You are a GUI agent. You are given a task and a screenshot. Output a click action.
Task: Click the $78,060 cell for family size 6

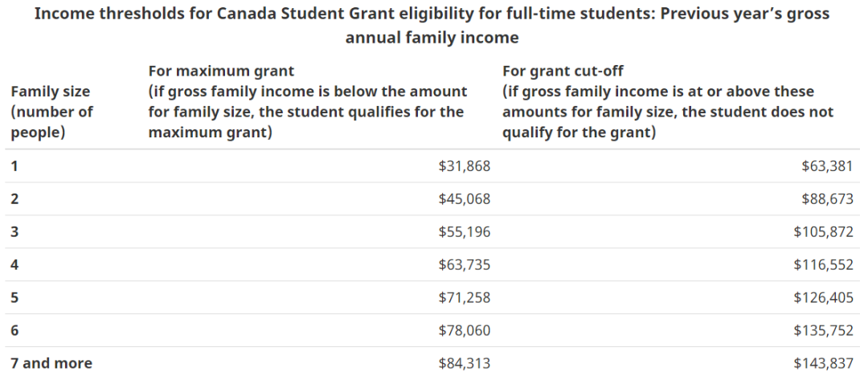point(464,330)
